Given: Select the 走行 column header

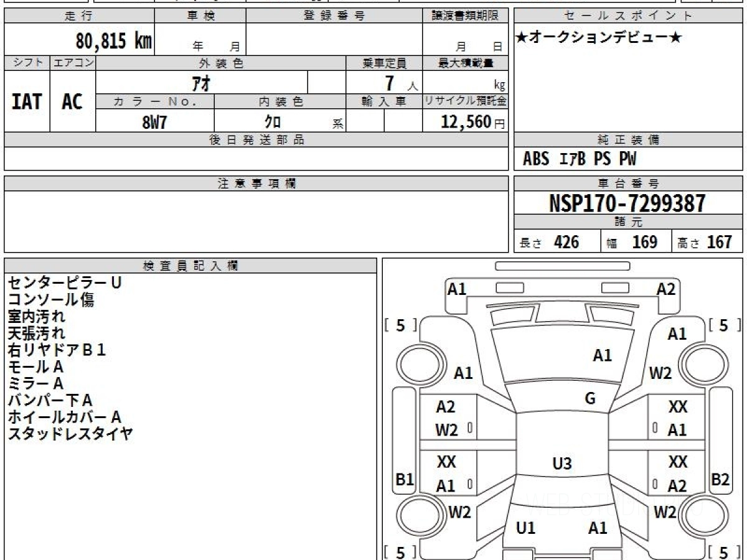Looking at the screenshot, I should tap(78, 16).
